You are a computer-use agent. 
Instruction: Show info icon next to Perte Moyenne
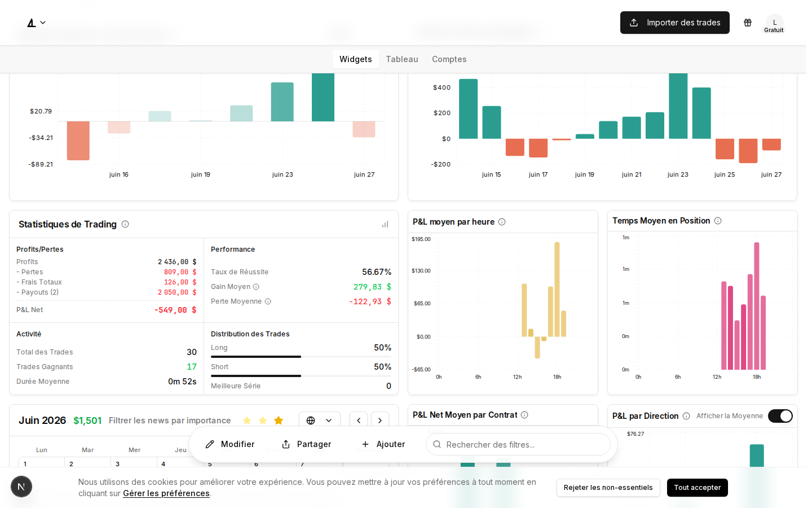point(268,301)
